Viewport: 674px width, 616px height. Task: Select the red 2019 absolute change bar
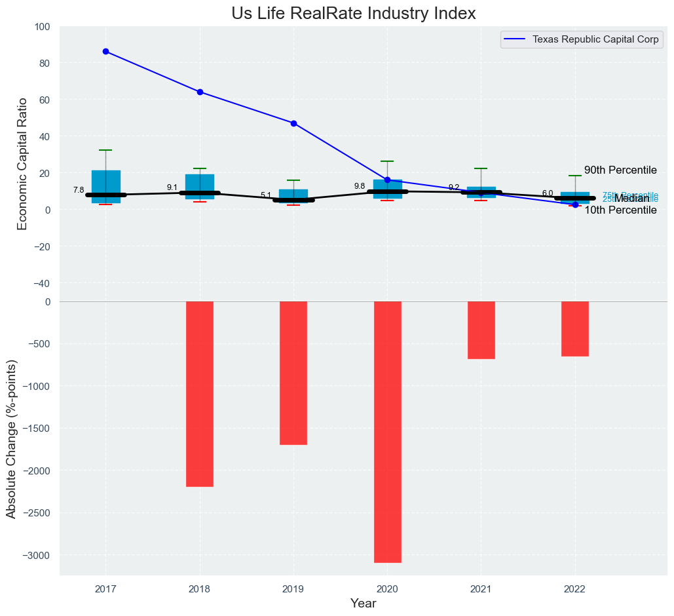(293, 373)
